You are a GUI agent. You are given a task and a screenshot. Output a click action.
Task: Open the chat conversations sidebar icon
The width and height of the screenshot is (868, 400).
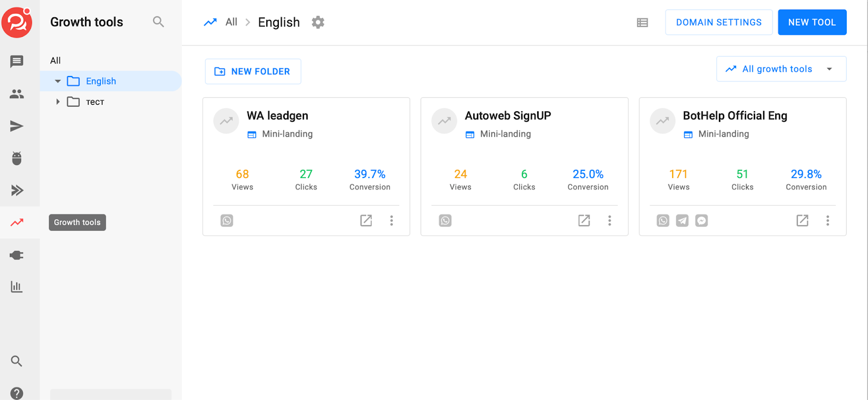point(17,61)
